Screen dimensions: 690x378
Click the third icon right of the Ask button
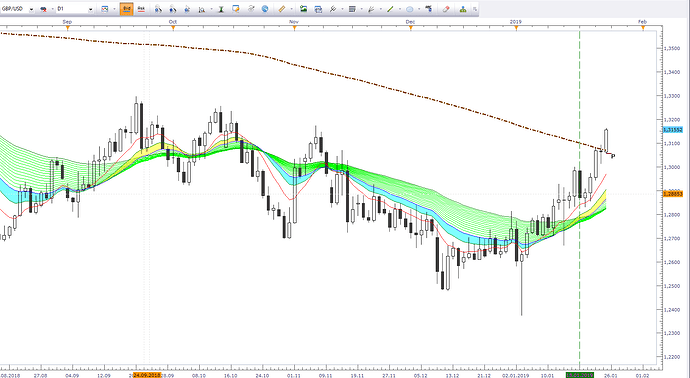187,9
